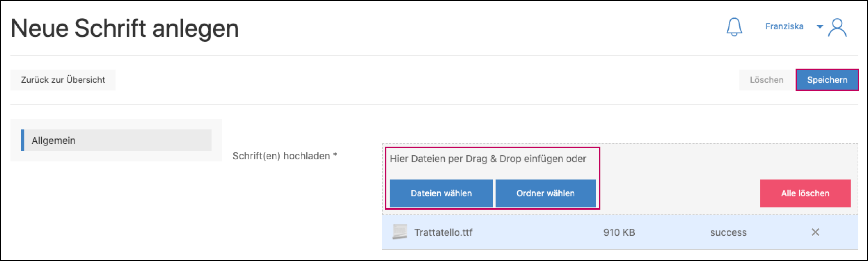Choose a folder with Ordner wählen
868x261 pixels.
[545, 193]
